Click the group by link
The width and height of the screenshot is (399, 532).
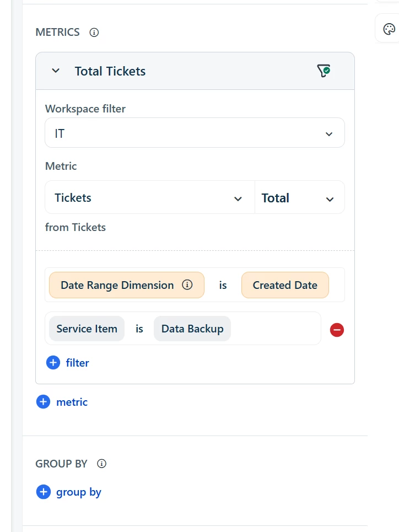(x=78, y=492)
